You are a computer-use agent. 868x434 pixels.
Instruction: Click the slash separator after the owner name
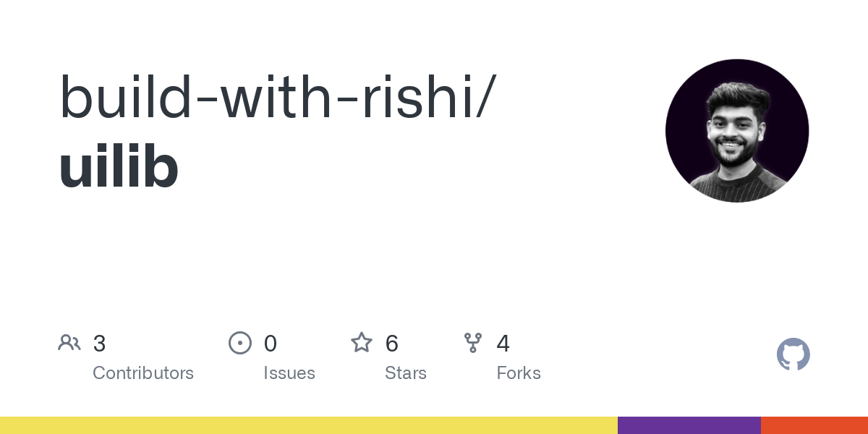pos(483,98)
